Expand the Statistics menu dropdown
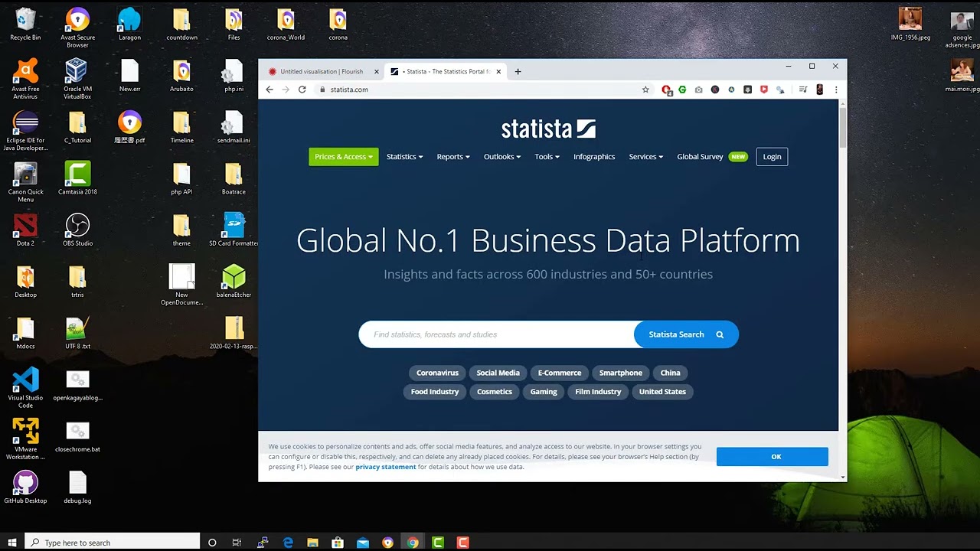 tap(405, 157)
